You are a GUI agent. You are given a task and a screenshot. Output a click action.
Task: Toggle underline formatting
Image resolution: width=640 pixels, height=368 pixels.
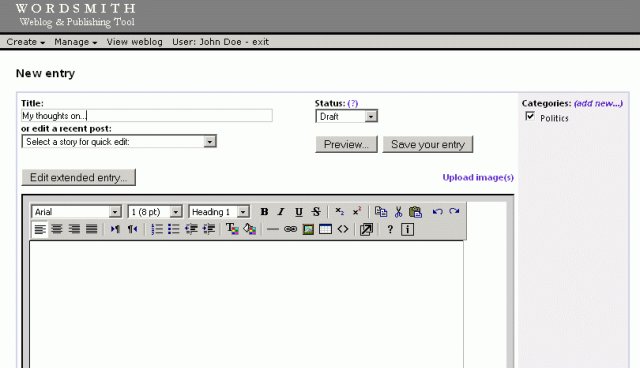(298, 212)
